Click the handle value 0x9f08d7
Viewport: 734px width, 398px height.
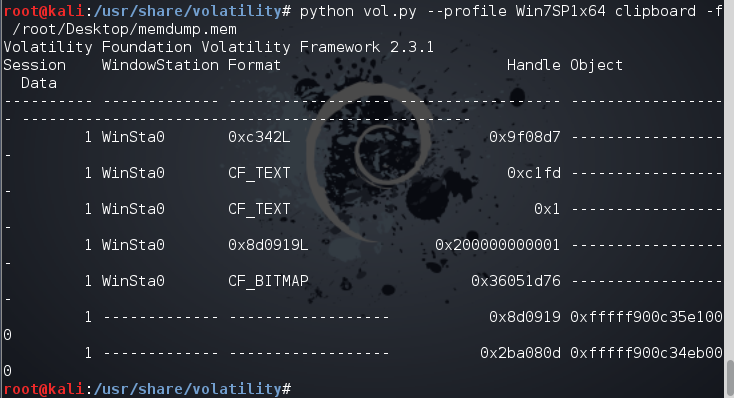click(525, 137)
